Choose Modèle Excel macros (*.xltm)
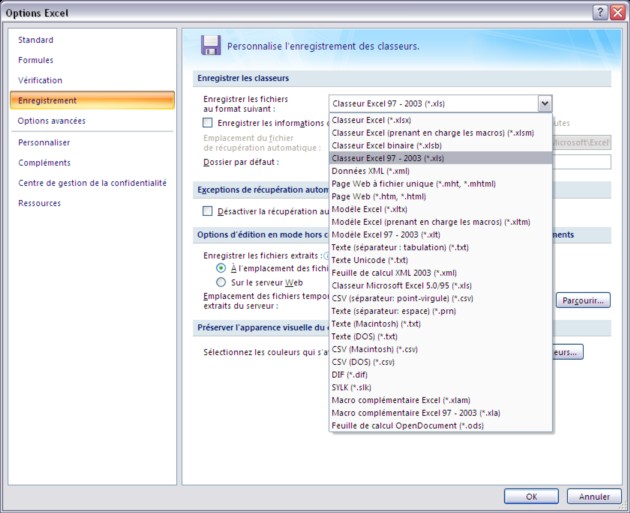The image size is (630, 513). [x=440, y=222]
